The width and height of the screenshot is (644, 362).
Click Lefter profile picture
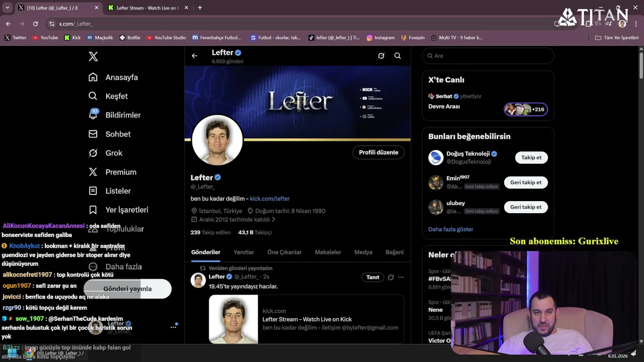(217, 140)
